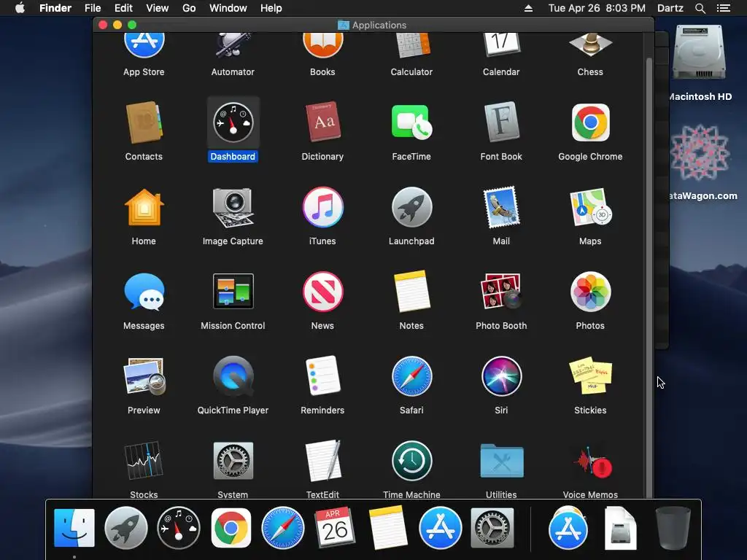Select the Utilities folder
This screenshot has width=747, height=560.
(x=501, y=461)
